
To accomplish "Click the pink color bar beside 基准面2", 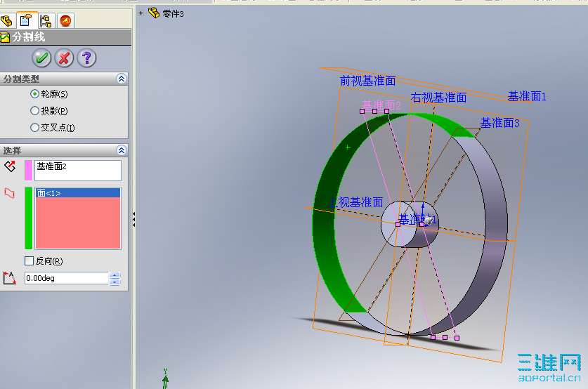I will (29, 171).
